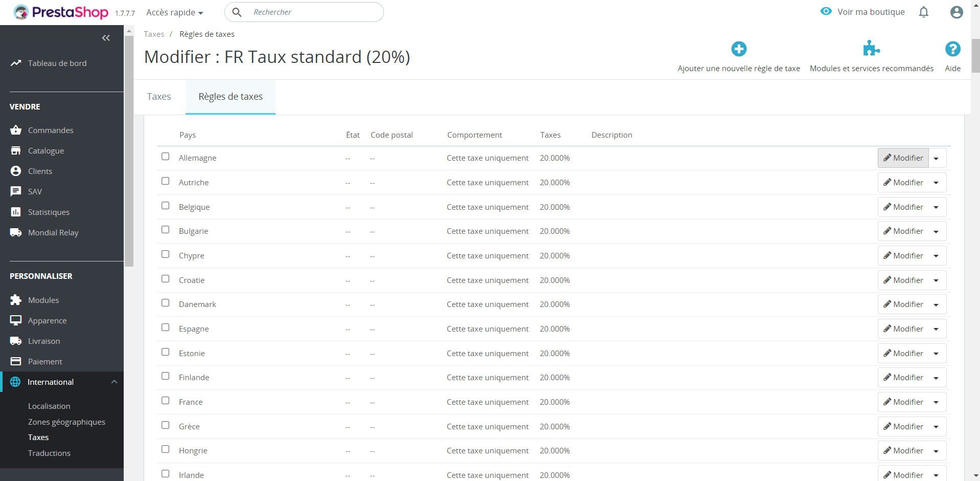Click the eye icon for Voir ma boutique
This screenshot has width=980, height=481.
coord(826,11)
